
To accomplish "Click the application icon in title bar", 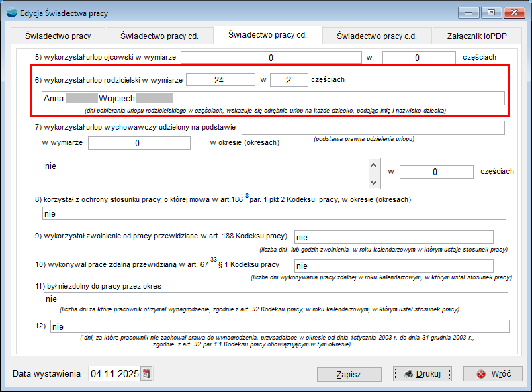I will click(11, 13).
